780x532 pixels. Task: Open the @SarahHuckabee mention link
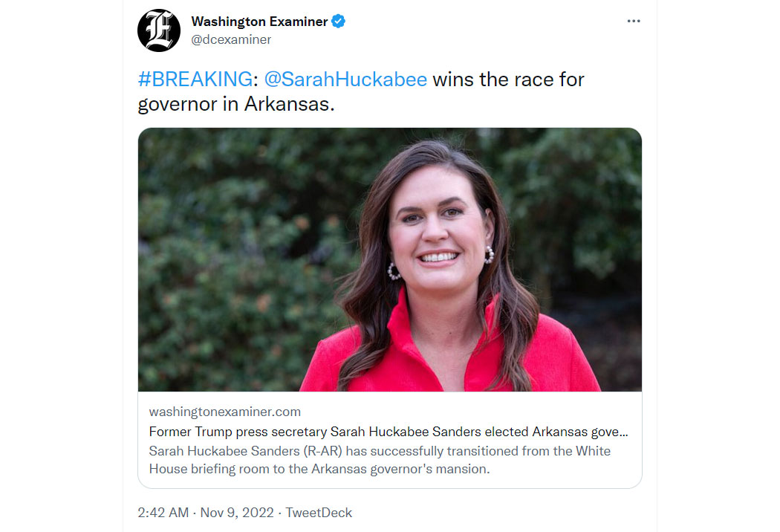click(x=345, y=79)
